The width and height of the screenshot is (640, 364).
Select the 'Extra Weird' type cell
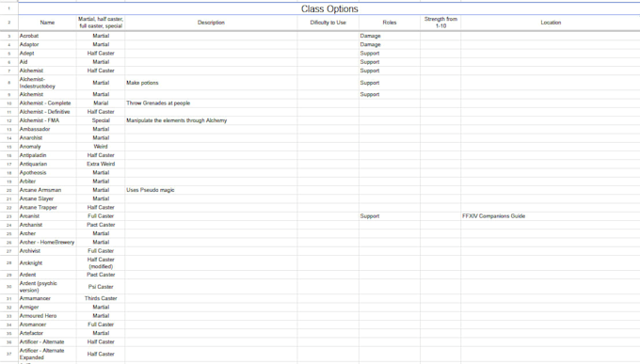click(101, 164)
